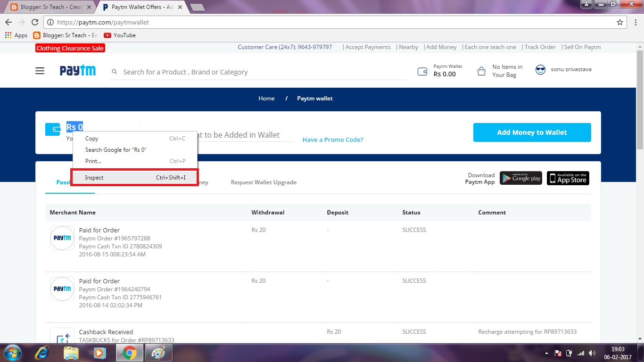Choose Copy from the context menu
The width and height of the screenshot is (644, 362).
coord(91,139)
